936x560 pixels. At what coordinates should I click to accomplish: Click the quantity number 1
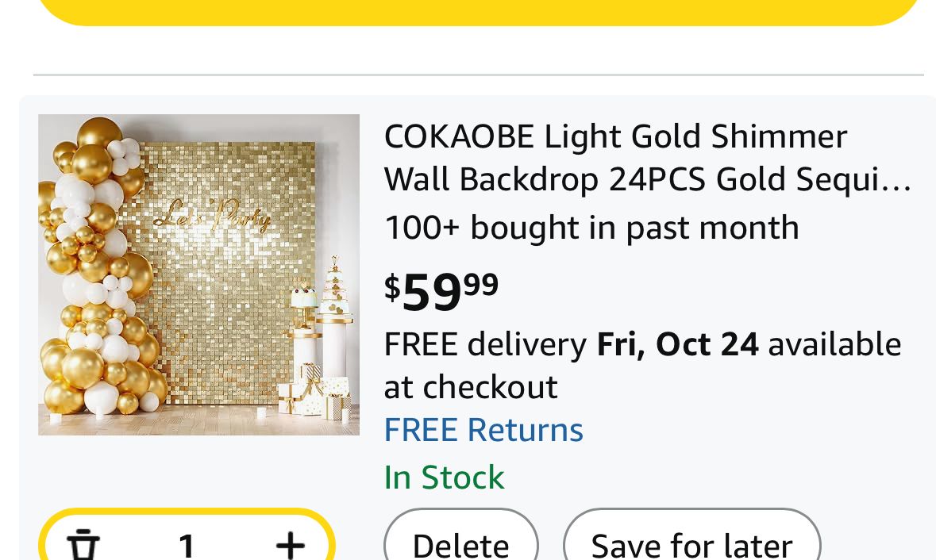(x=187, y=545)
